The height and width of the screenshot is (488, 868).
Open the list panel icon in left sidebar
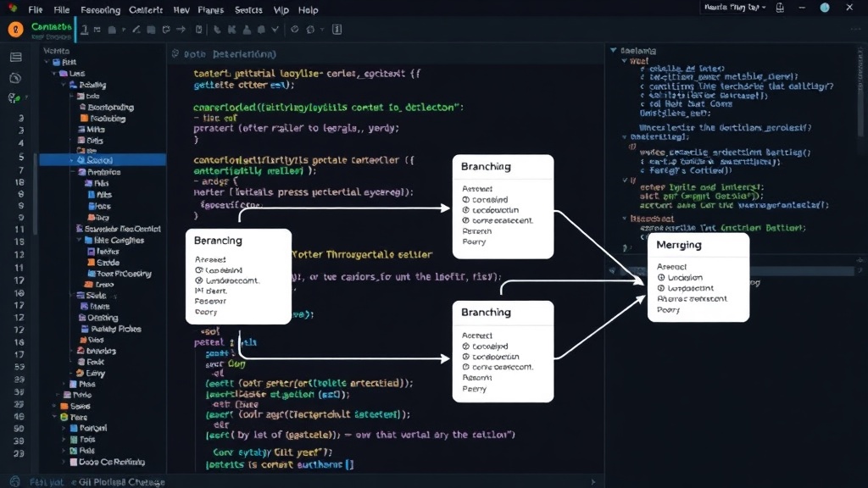point(15,57)
